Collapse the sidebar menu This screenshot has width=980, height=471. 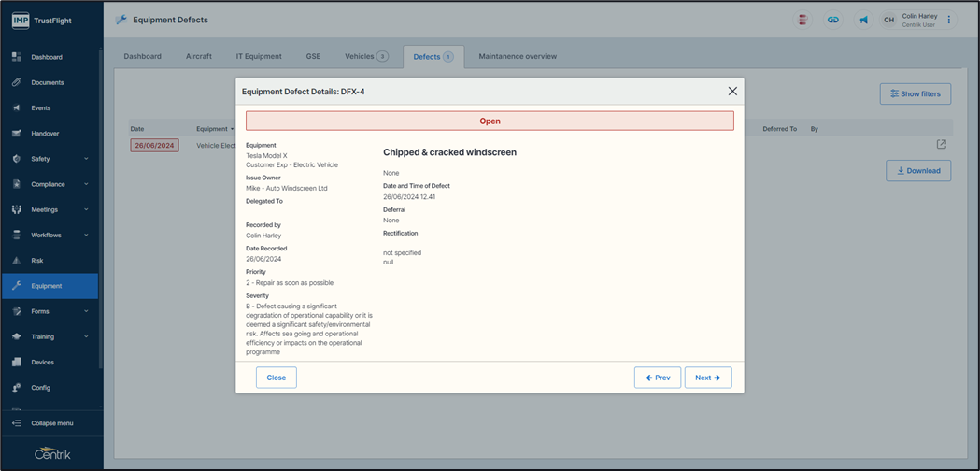(51, 423)
